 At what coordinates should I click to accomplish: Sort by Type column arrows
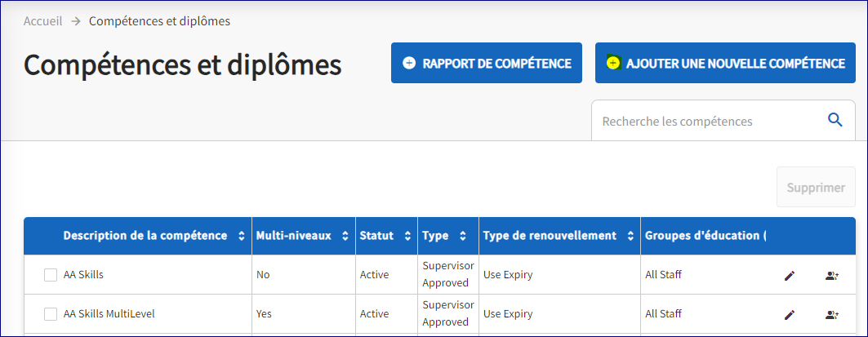pyautogui.click(x=463, y=237)
